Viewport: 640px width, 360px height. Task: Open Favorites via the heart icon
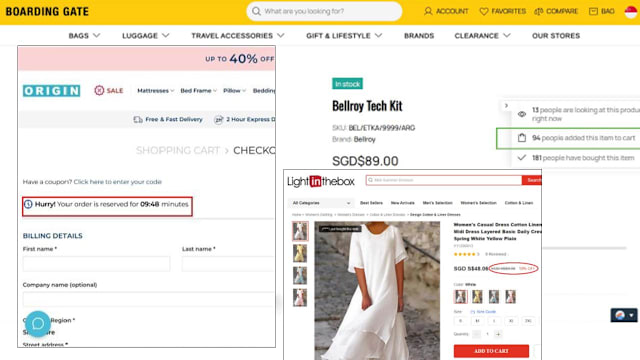tap(484, 11)
